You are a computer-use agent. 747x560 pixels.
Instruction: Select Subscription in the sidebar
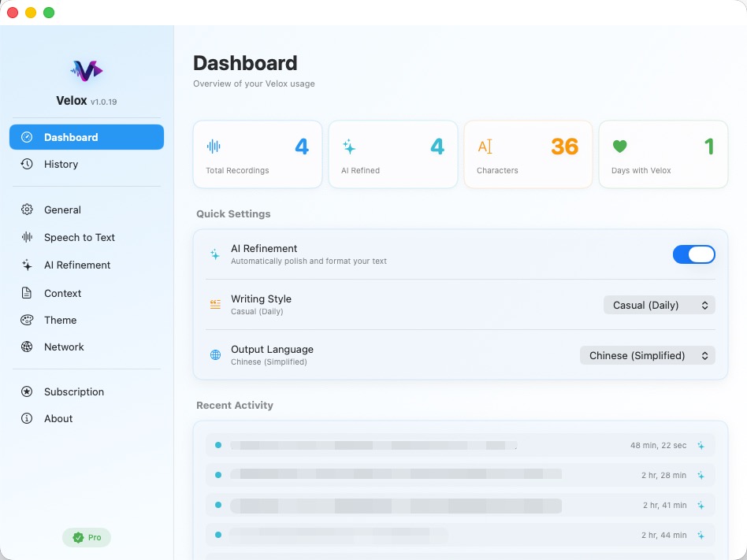[x=73, y=391]
